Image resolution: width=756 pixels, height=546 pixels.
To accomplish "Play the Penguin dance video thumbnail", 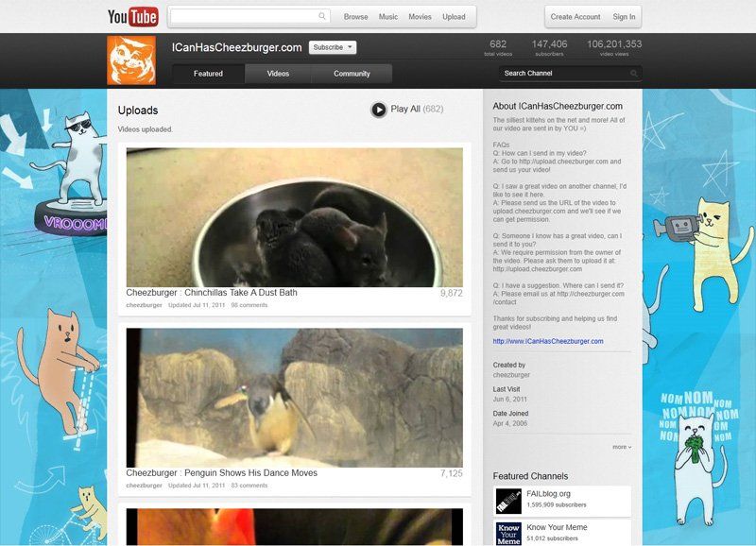I will (295, 398).
